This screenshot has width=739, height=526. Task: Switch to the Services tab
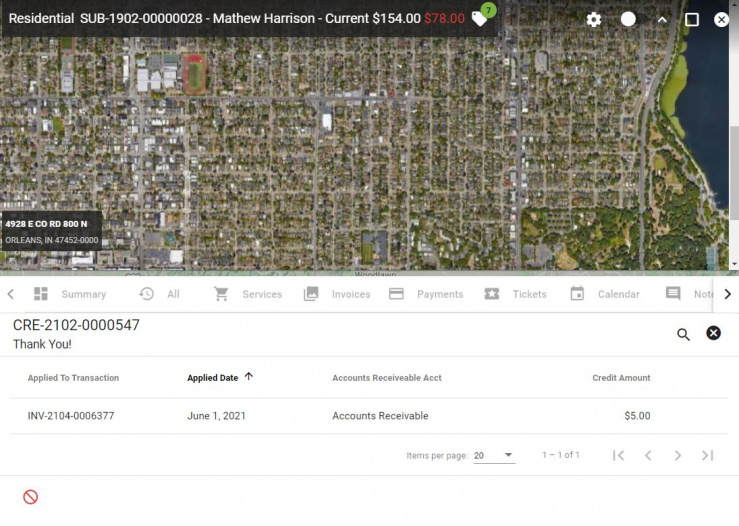point(262,294)
